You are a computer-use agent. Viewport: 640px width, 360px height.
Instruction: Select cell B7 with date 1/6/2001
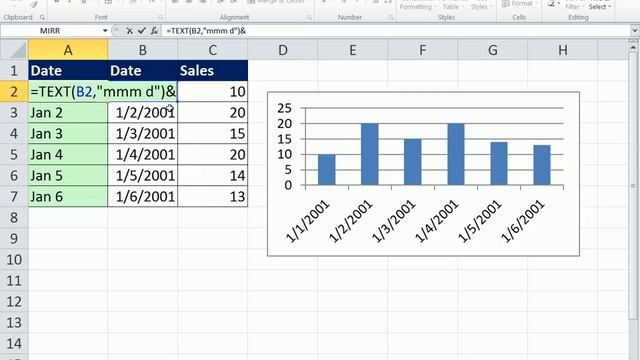pos(142,197)
